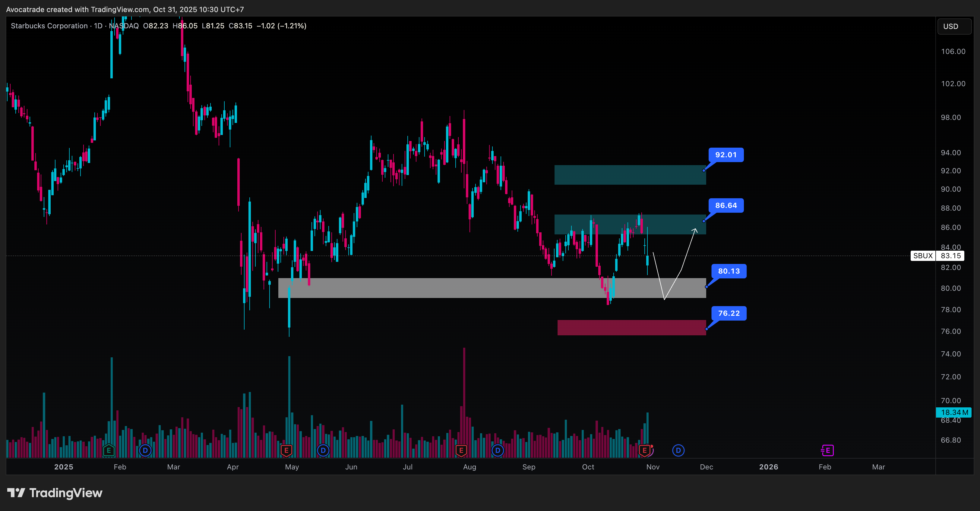
Task: Click the Starbucks Corporation symbol title
Action: click(49, 26)
